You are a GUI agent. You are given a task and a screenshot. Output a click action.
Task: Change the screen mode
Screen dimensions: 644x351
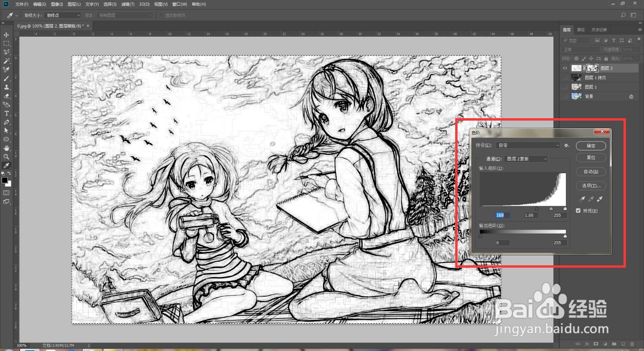6,202
